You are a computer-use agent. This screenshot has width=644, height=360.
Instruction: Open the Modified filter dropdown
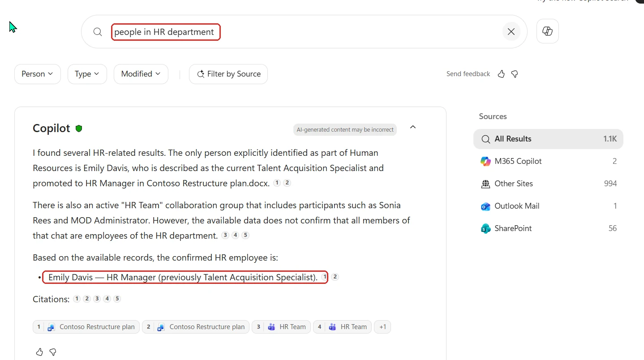click(x=141, y=74)
